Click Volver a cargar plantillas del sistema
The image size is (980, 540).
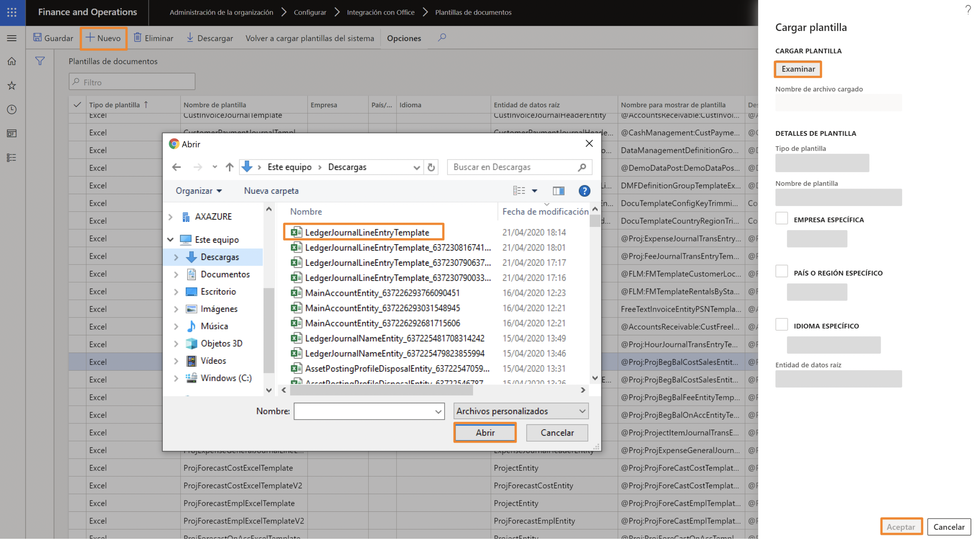click(x=310, y=38)
